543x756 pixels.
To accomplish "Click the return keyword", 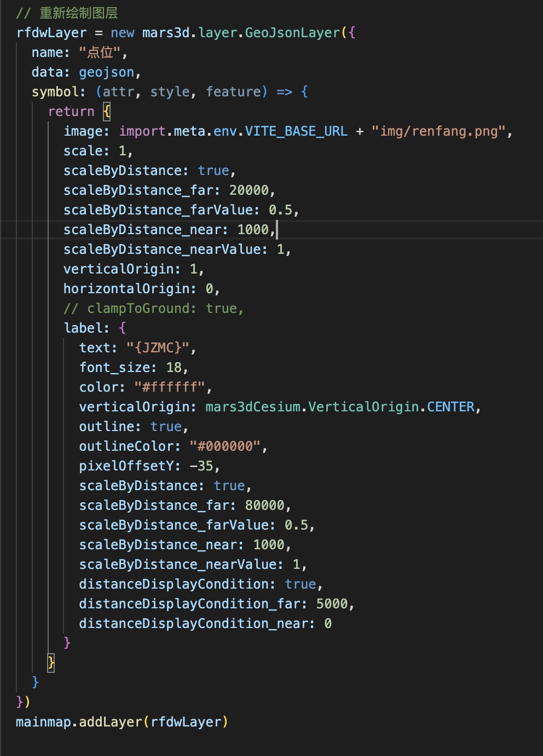I will tap(71, 112).
